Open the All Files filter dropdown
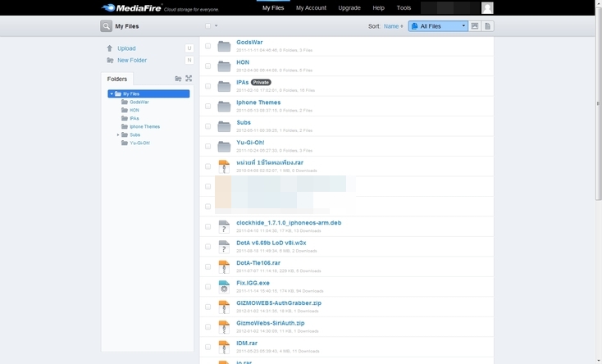The width and height of the screenshot is (602, 364). tap(438, 26)
